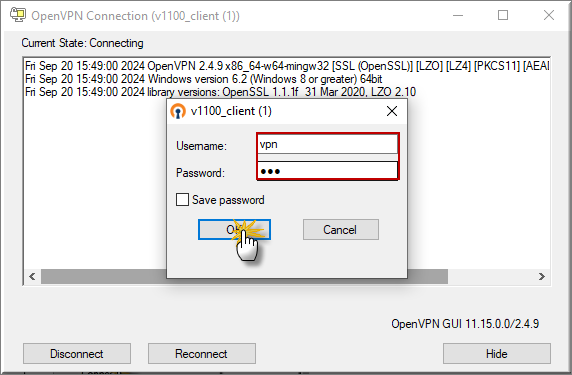This screenshot has width=572, height=375.
Task: Minimize the OpenVPN Connection window
Action: click(458, 15)
